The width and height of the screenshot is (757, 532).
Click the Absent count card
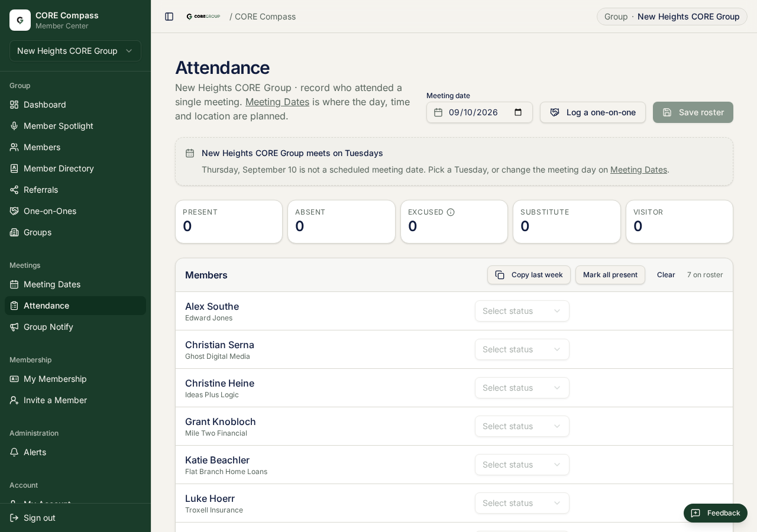[x=341, y=222]
